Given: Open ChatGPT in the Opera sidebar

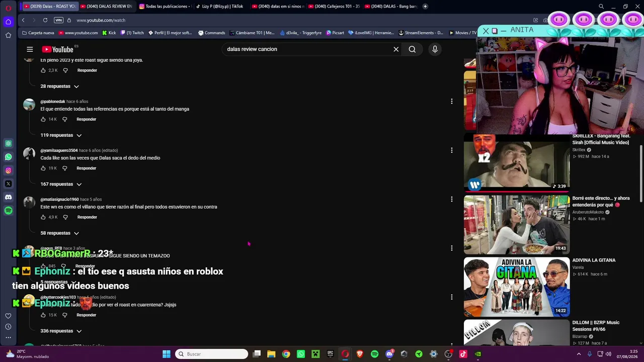Looking at the screenshot, I should (x=8, y=143).
